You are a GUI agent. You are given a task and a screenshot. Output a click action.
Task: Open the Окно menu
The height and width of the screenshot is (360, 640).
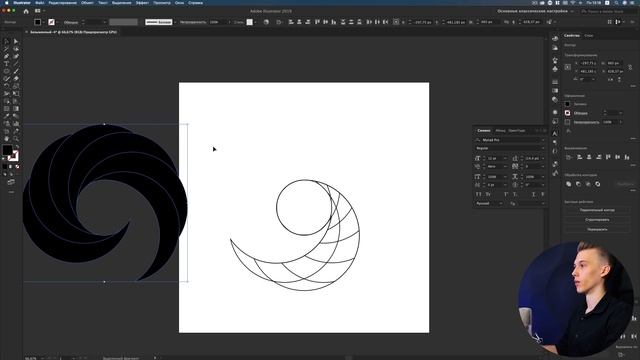(179, 3)
